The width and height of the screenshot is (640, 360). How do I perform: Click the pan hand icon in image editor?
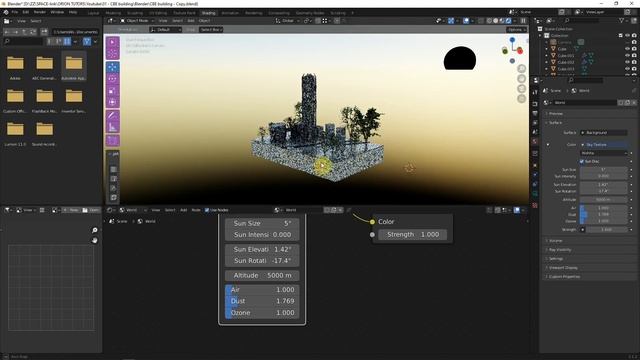95,240
